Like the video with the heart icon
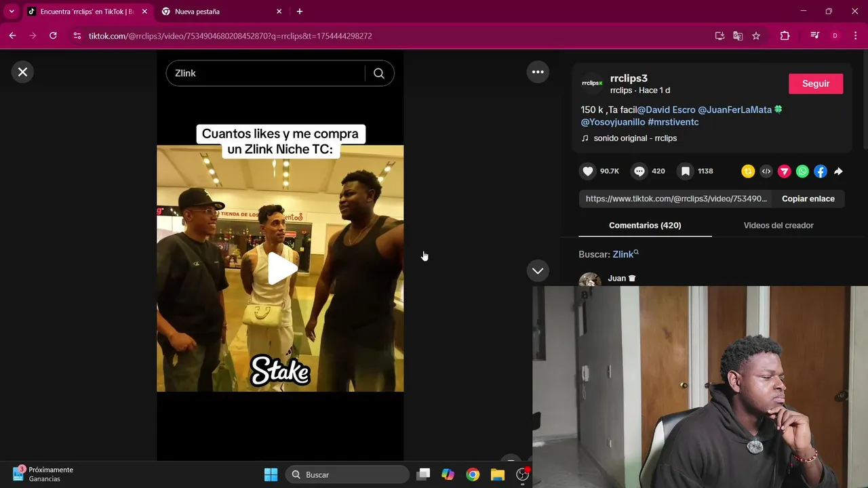The width and height of the screenshot is (868, 488). [x=588, y=171]
